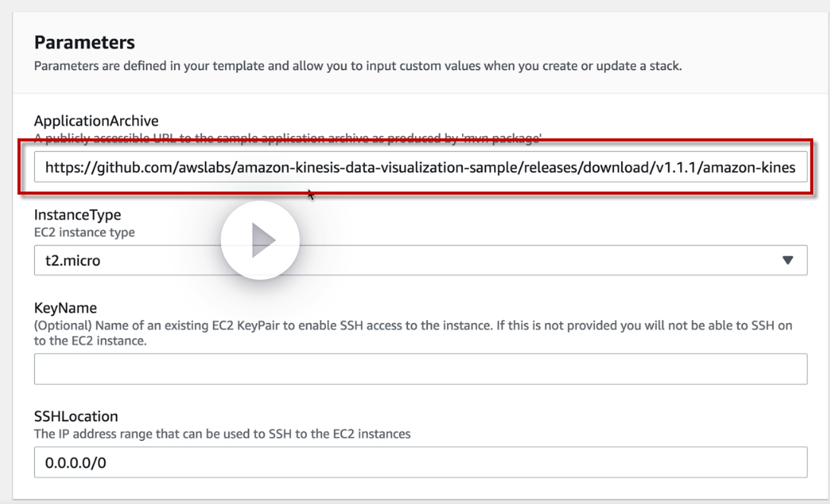Image resolution: width=830 pixels, height=504 pixels.
Task: Focus the empty KeyName input field
Action: click(x=420, y=369)
